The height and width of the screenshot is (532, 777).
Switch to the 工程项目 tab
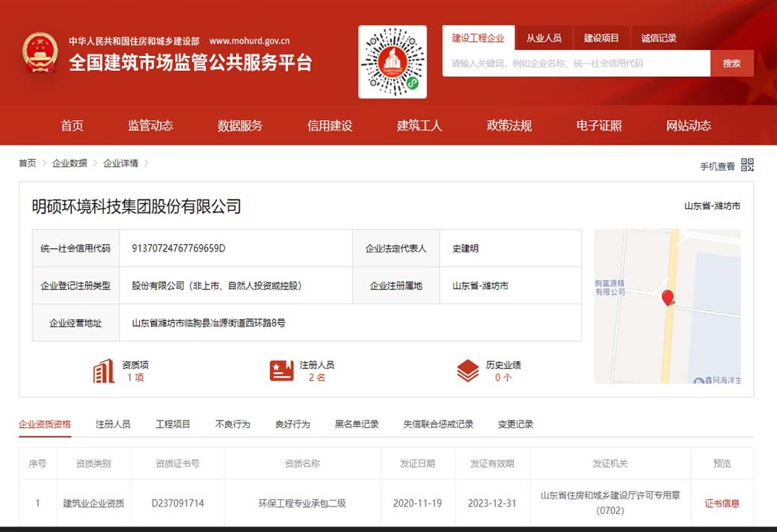pyautogui.click(x=173, y=424)
